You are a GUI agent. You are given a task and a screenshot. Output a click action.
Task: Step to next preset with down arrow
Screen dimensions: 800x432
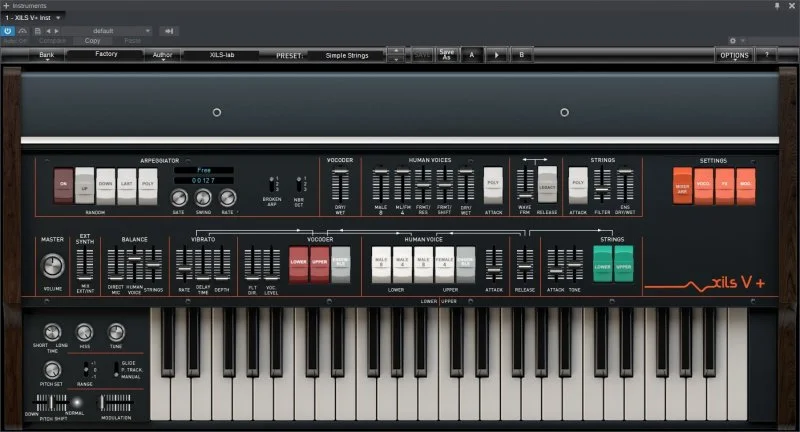[x=396, y=59]
